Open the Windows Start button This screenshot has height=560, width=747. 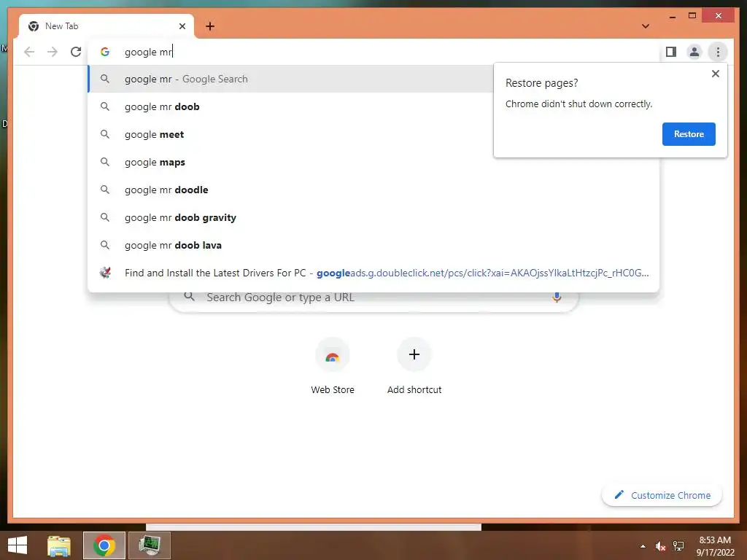(18, 545)
